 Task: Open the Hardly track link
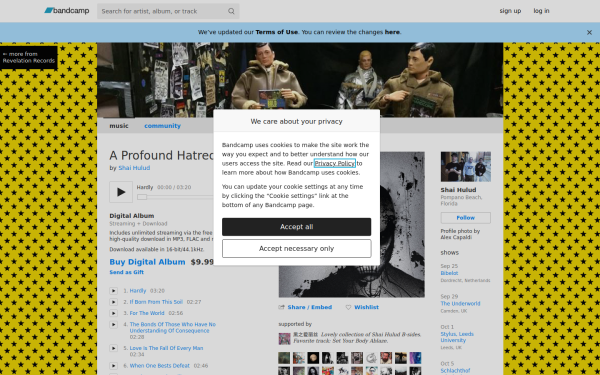tap(138, 291)
